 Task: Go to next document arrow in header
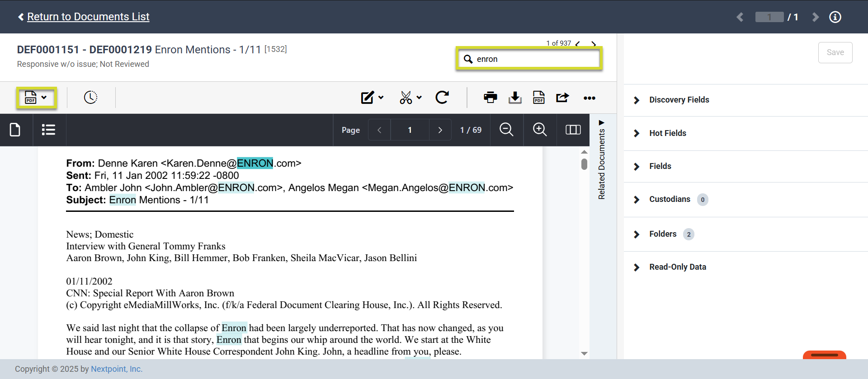(x=815, y=17)
